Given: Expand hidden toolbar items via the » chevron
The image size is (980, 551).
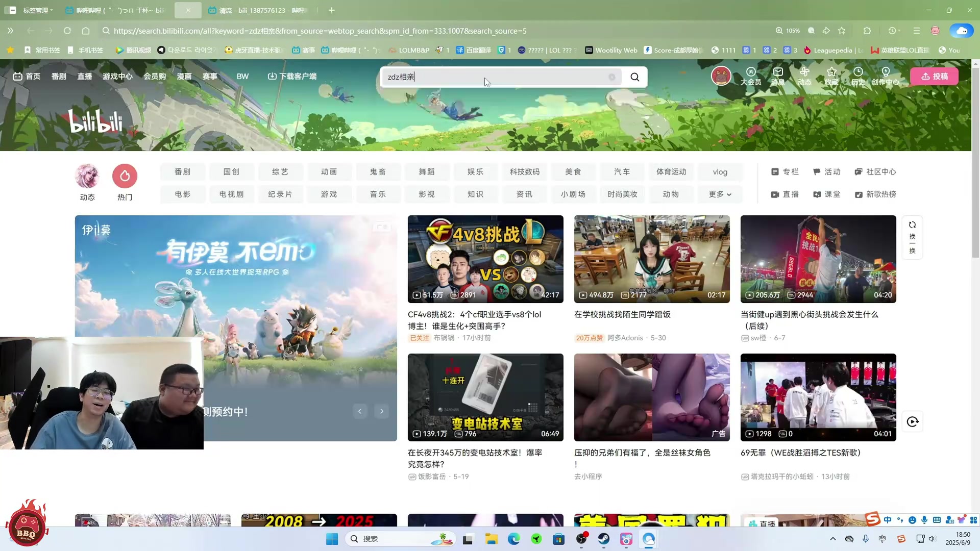Looking at the screenshot, I should pyautogui.click(x=10, y=31).
